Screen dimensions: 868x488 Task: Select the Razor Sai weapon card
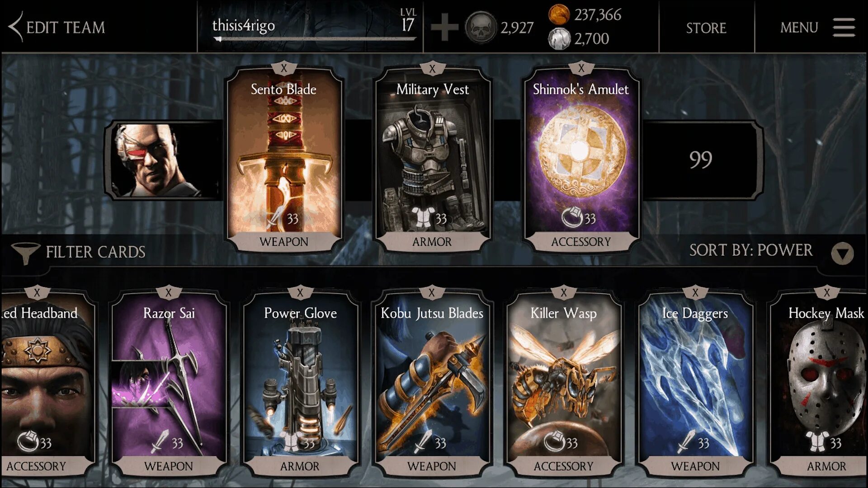click(169, 384)
